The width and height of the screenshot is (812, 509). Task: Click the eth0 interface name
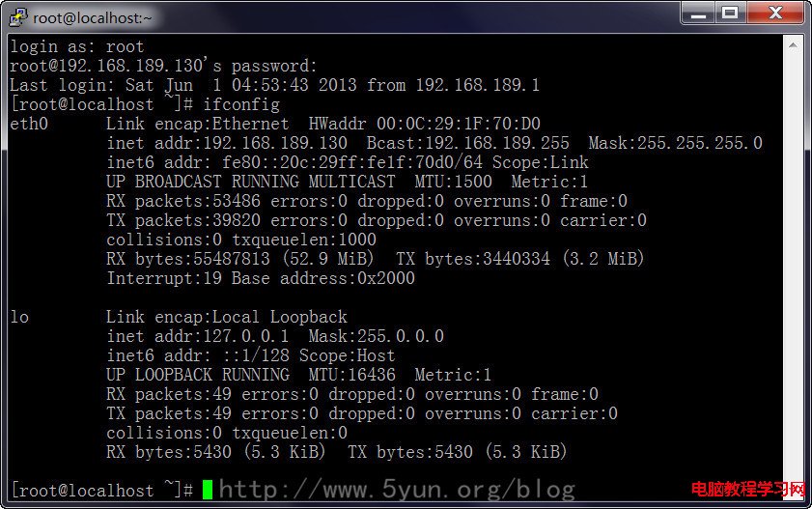[x=29, y=124]
